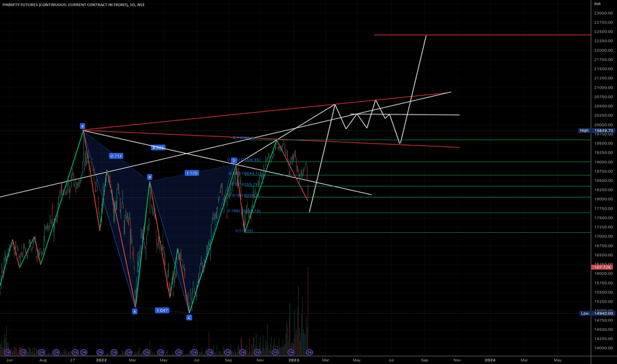Click the contract-roll icon above the May 2022 label
Image resolution: width=617 pixels, height=364 pixels.
[161, 352]
